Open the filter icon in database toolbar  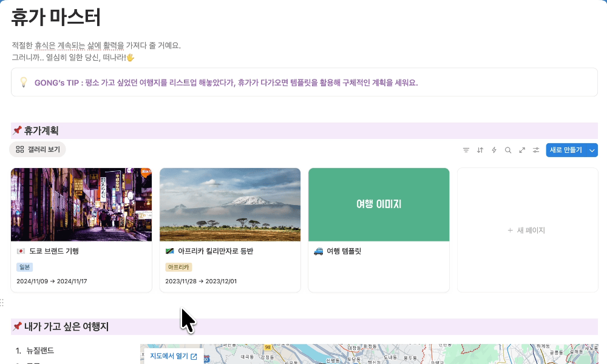[x=466, y=150]
